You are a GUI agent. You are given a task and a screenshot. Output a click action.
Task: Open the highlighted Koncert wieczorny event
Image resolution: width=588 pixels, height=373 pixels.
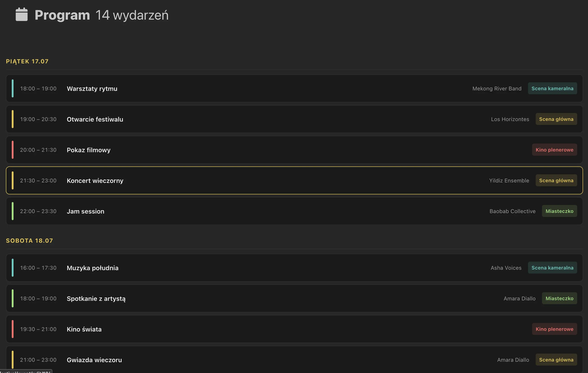[x=294, y=180]
